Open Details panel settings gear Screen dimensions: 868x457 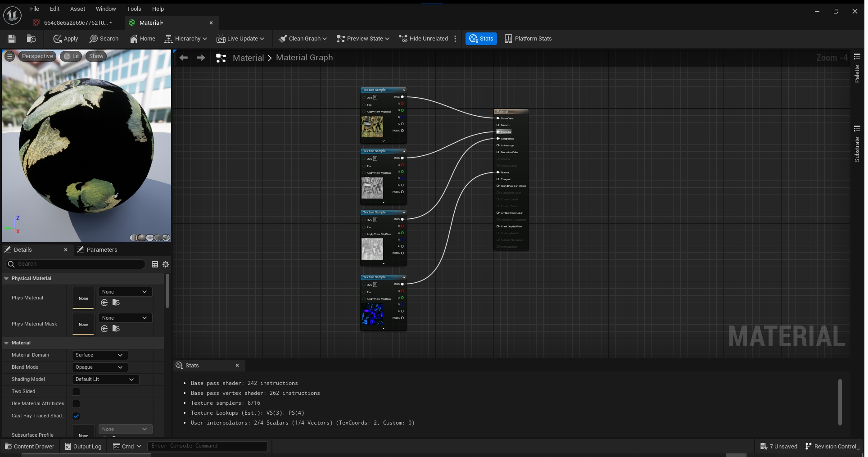coord(166,264)
